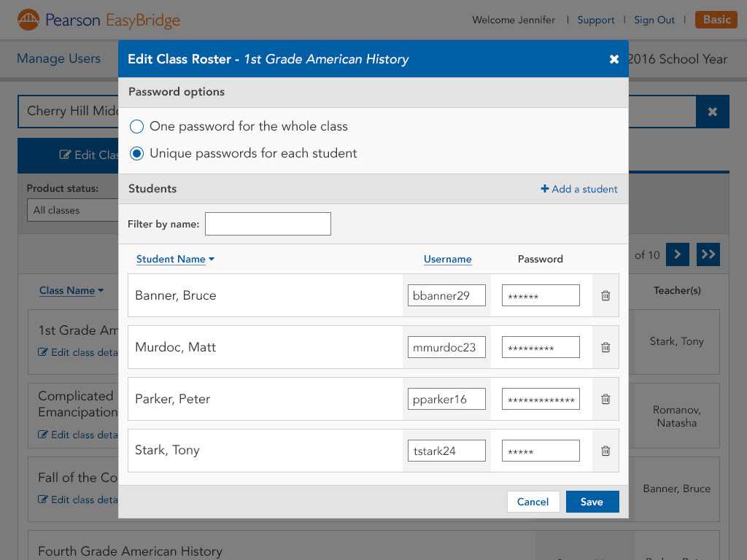
Task: Focus the Filter by name field
Action: [268, 224]
